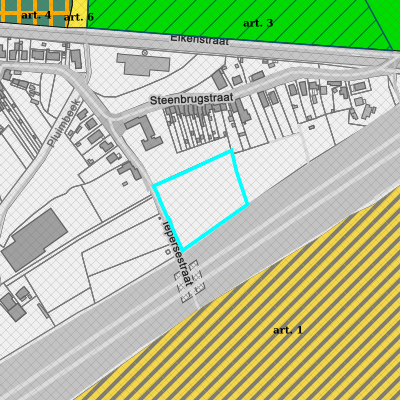Click the 'art. 1' zone label
The height and width of the screenshot is (400, 400).
pyautogui.click(x=287, y=330)
